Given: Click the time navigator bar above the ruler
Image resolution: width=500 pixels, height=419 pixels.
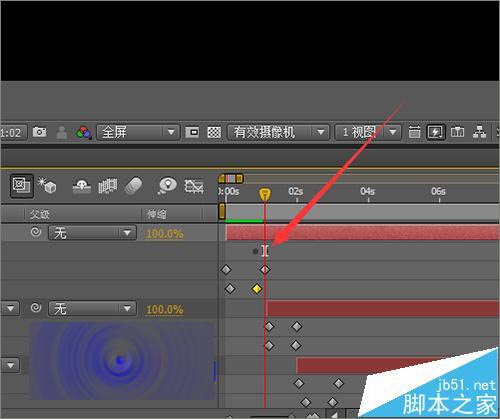Looking at the screenshot, I should pyautogui.click(x=231, y=179).
